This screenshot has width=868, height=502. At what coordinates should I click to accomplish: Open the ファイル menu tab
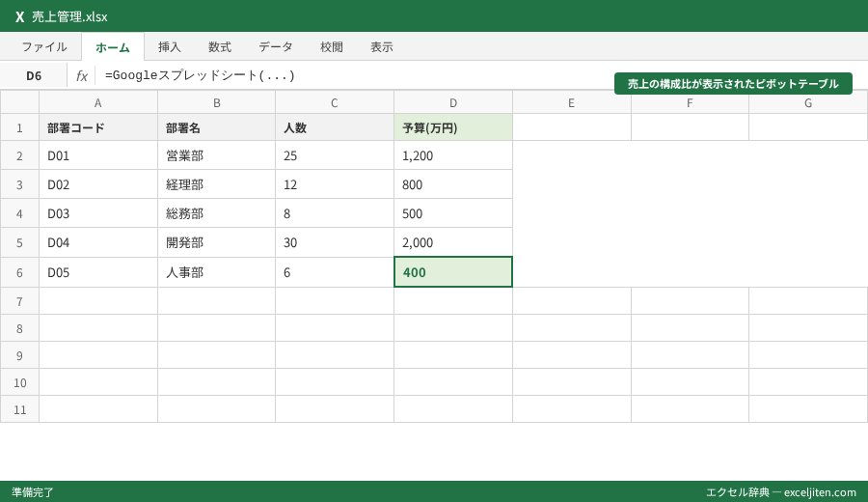pos(44,47)
